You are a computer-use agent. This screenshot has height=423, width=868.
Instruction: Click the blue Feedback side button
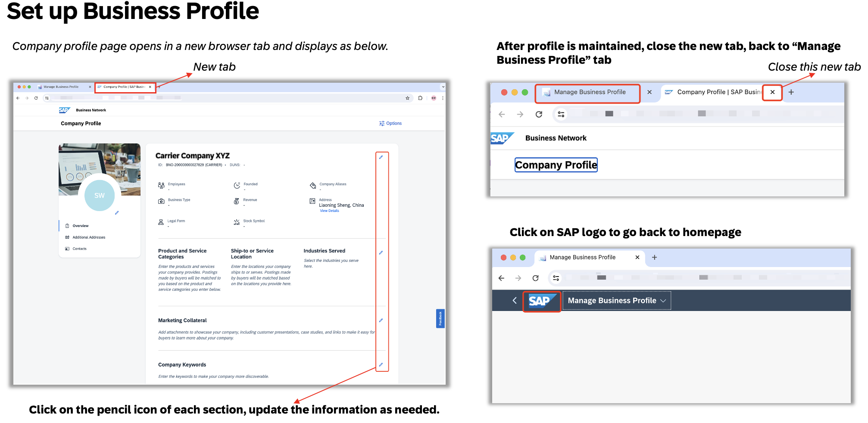(x=440, y=319)
